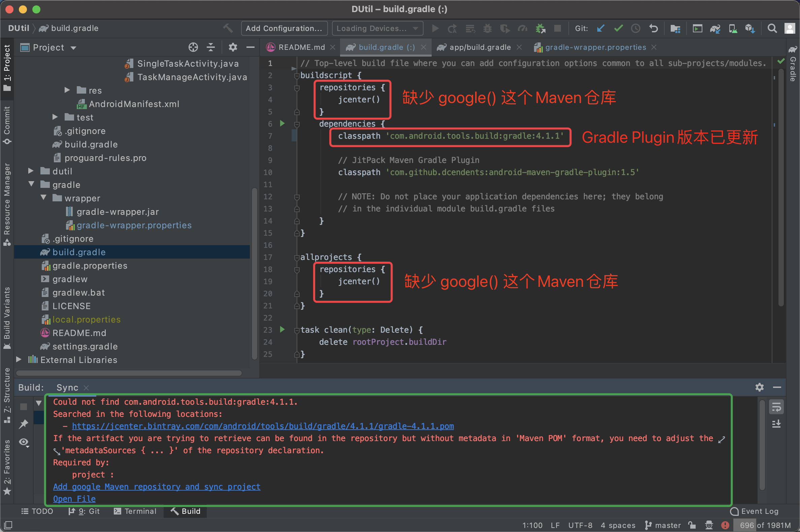The height and width of the screenshot is (532, 800).
Task: Collapse the gradle wrapper folder
Action: (43, 198)
